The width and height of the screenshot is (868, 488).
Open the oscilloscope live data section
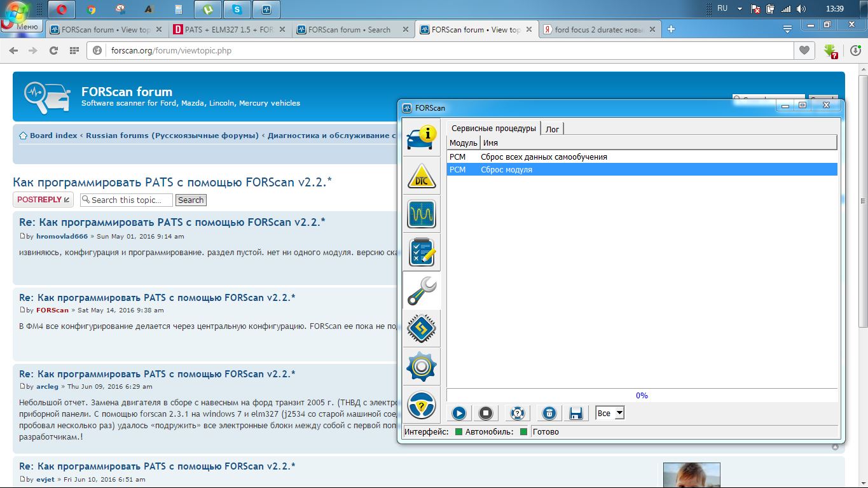[x=422, y=214]
